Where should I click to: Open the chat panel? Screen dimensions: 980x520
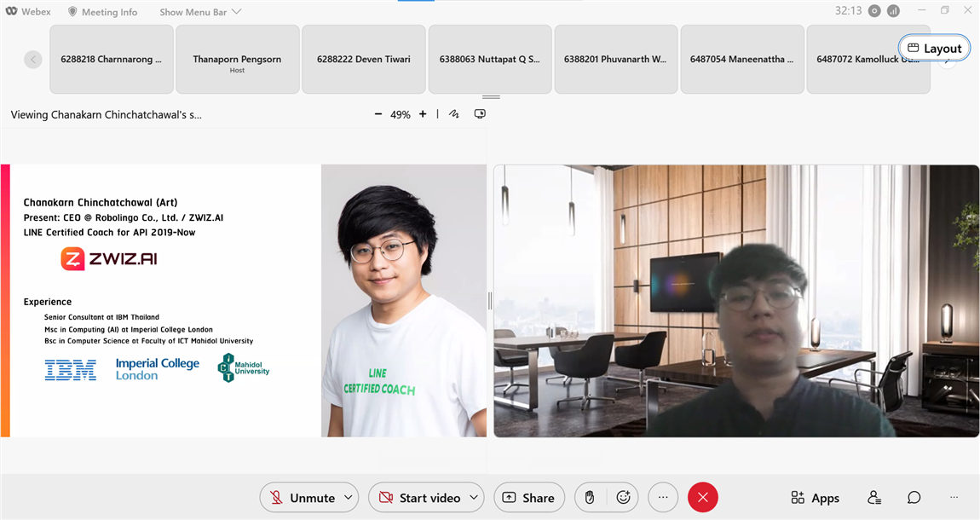point(914,498)
